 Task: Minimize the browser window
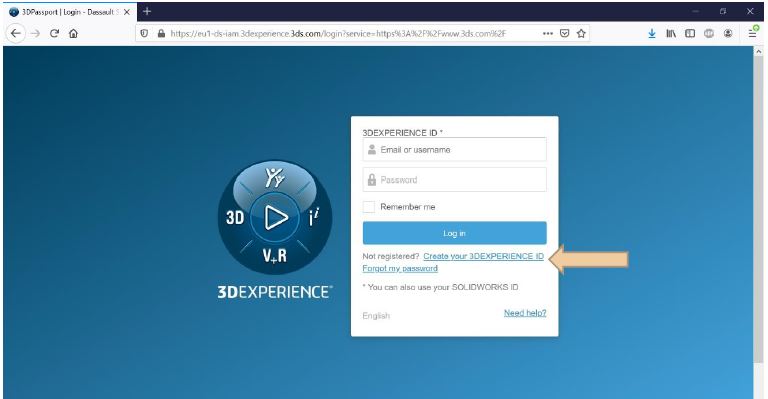click(x=696, y=11)
